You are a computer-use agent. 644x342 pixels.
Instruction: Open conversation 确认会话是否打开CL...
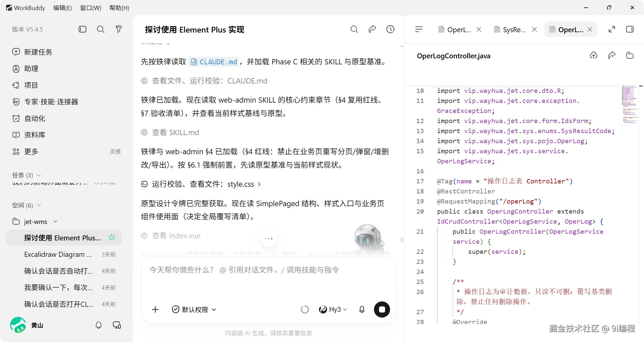[64, 304]
